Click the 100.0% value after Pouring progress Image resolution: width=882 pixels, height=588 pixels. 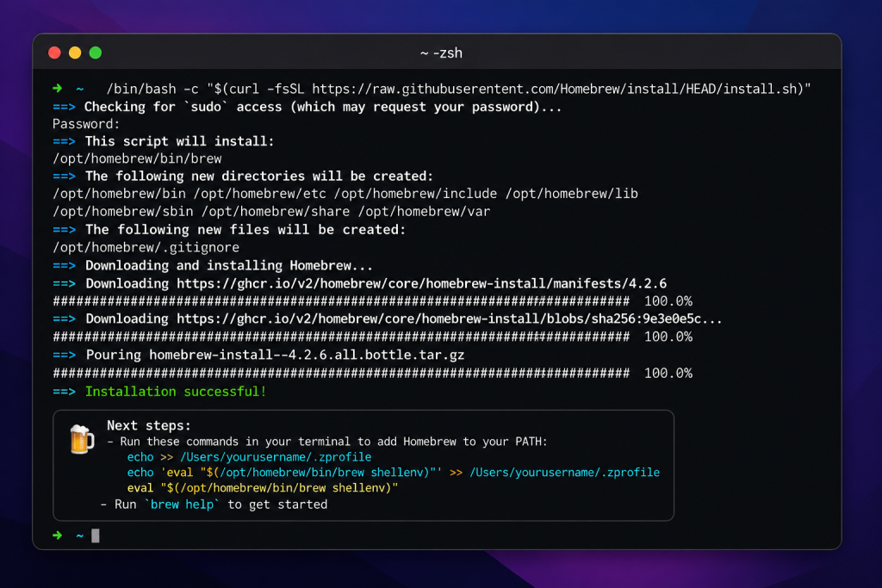point(668,374)
